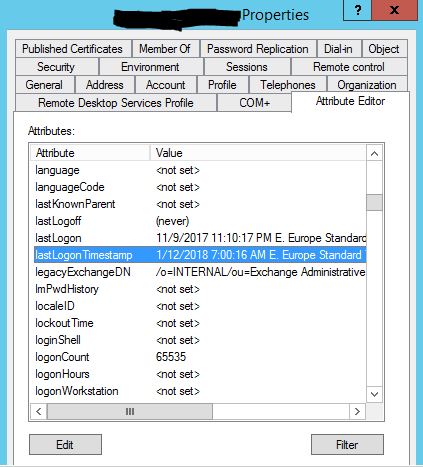Select the languageCode attribute row
Viewport: 423px width, 467px height.
199,187
